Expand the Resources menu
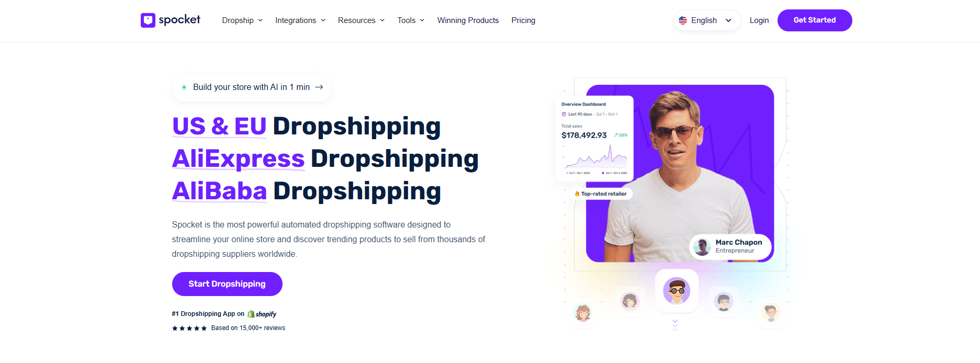980x363 pixels. point(361,20)
